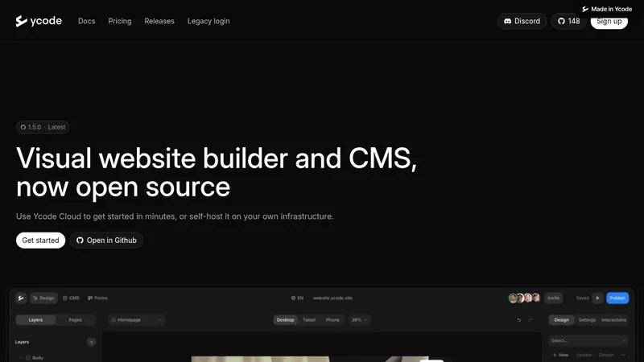Click the collaborator avatars group
The height and width of the screenshot is (362, 644).
pyautogui.click(x=524, y=298)
